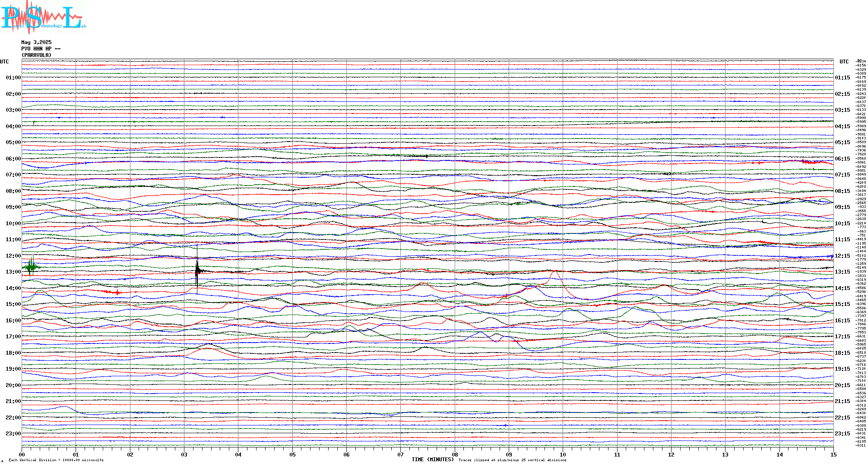Image resolution: width=868 pixels, height=466 pixels.
Task: Click the 13:15 hour label on right
Action: [x=842, y=272]
